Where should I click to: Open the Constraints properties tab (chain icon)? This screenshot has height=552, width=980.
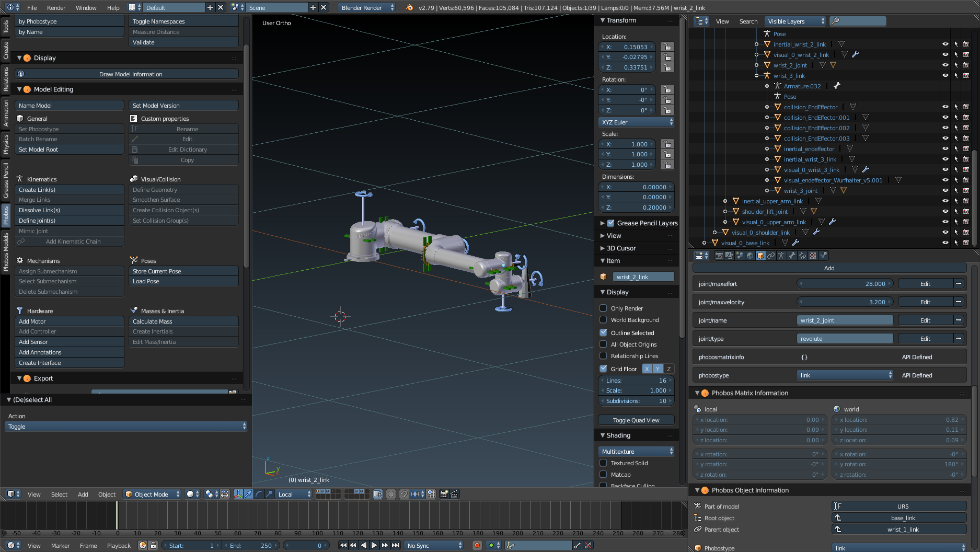coord(771,256)
